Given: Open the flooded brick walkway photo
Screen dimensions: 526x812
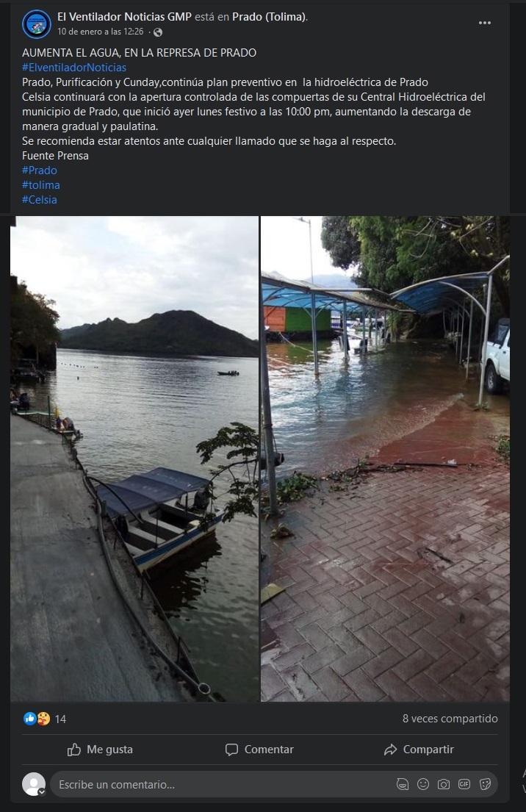Looking at the screenshot, I should tap(385, 459).
